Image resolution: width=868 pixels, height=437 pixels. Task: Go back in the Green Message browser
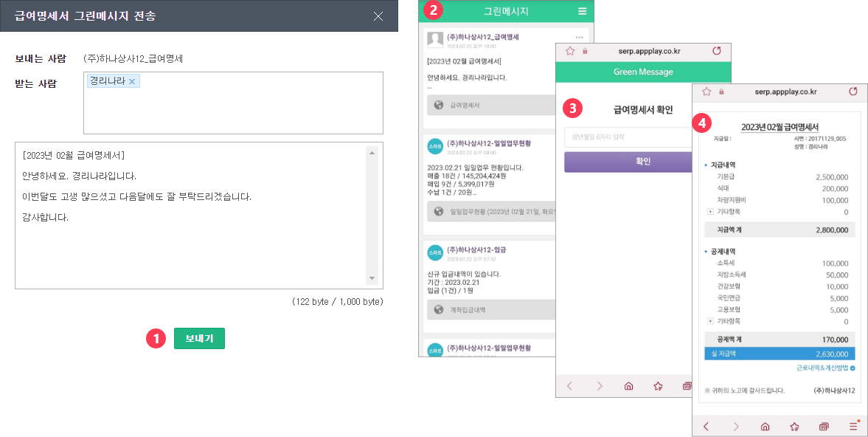coord(569,386)
